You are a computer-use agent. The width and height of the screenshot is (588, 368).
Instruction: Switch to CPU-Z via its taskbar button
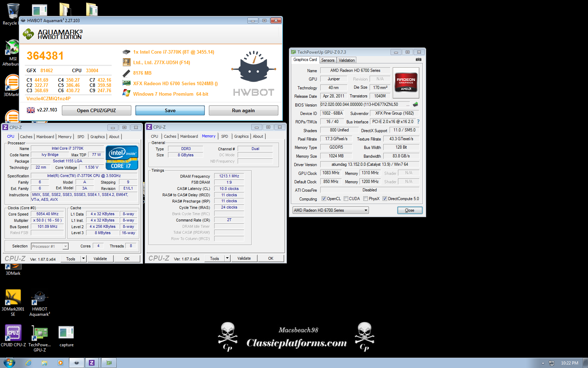click(x=92, y=363)
